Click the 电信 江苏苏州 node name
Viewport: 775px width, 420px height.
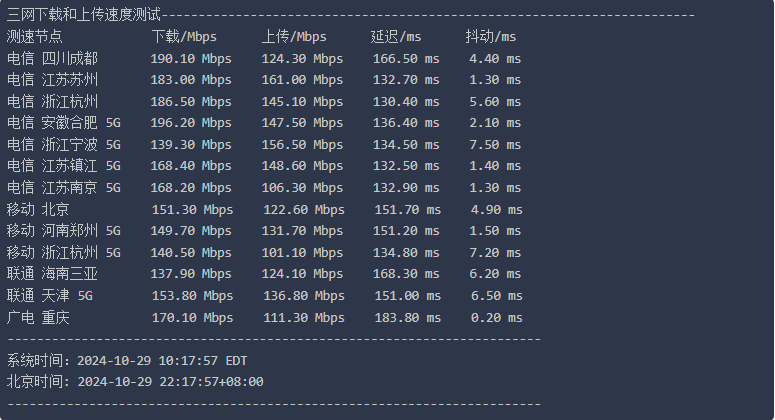click(52, 80)
